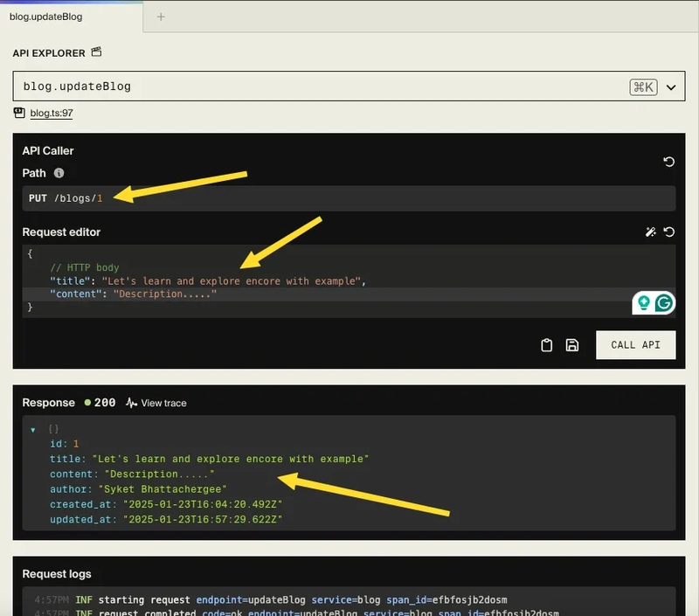This screenshot has width=699, height=616.
Task: Click the API EXPLORER heading text
Action: (49, 53)
